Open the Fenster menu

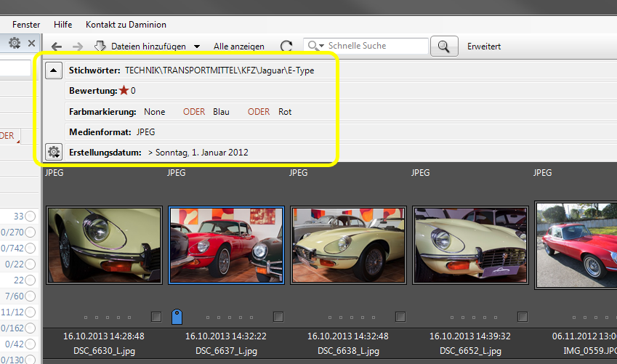(x=26, y=25)
